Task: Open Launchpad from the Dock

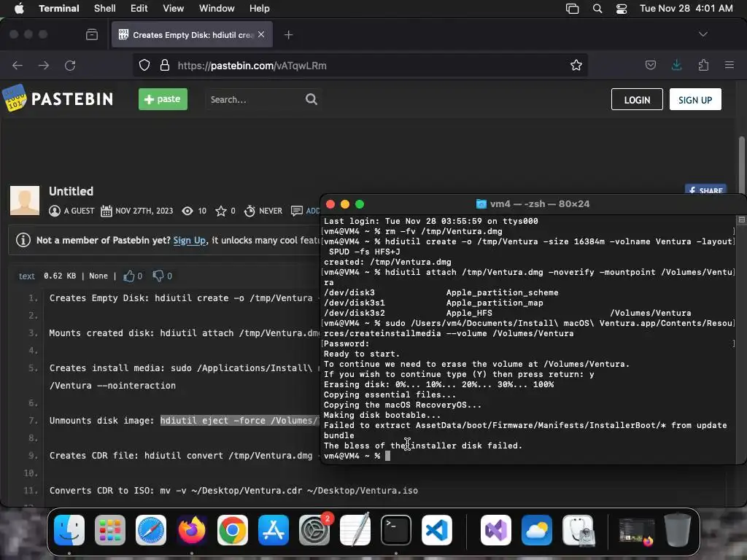Action: pos(110,530)
